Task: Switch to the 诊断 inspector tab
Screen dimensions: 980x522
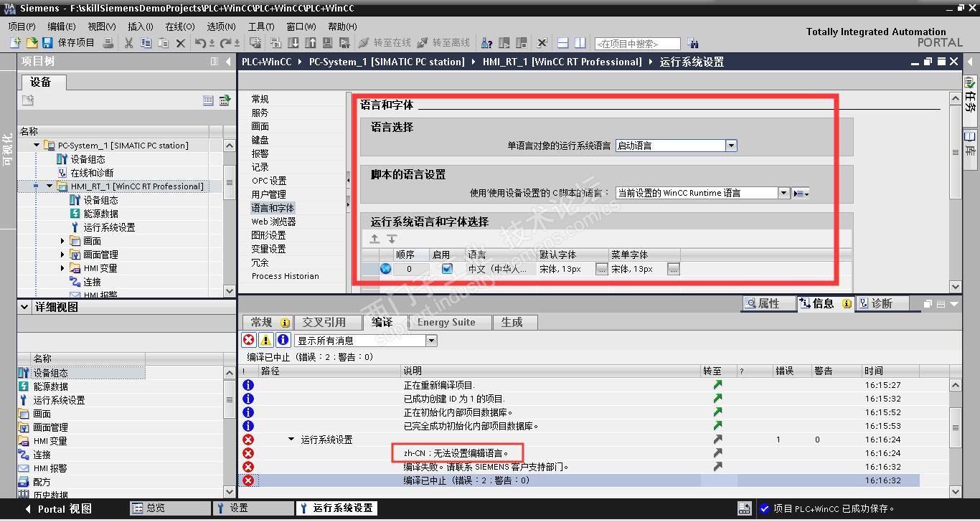Action: click(x=882, y=304)
